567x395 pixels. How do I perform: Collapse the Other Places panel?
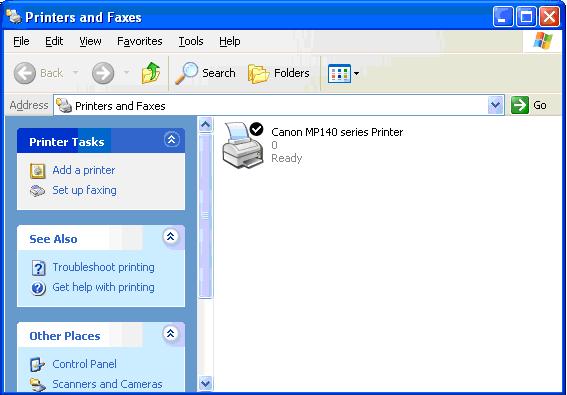tap(170, 333)
